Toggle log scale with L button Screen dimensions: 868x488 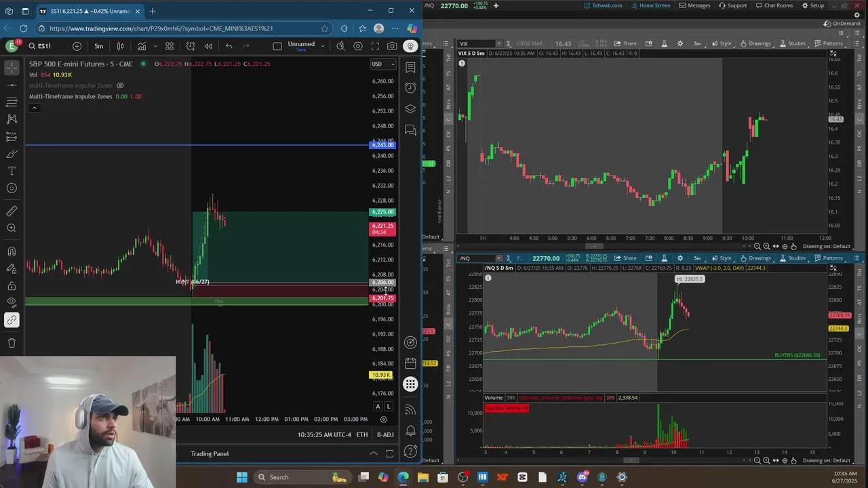(x=389, y=406)
